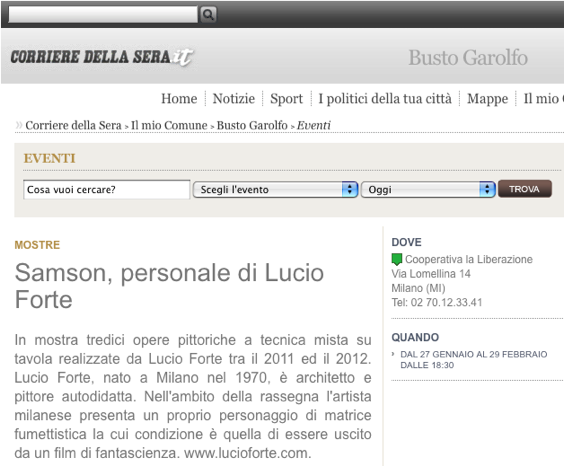The image size is (564, 466).
Task: Click the Corriere della Sera logo
Action: pos(102,57)
